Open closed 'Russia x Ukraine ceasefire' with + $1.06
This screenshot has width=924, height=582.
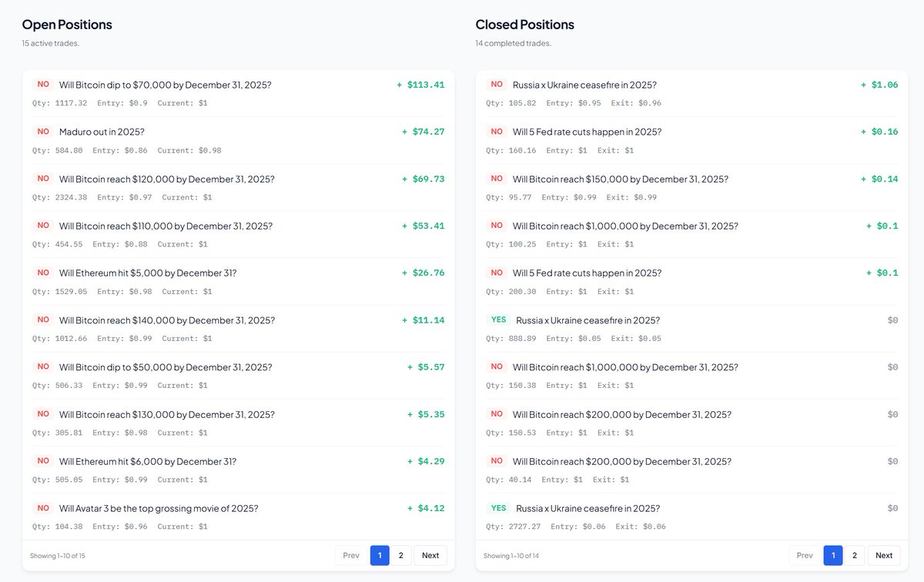click(x=584, y=85)
